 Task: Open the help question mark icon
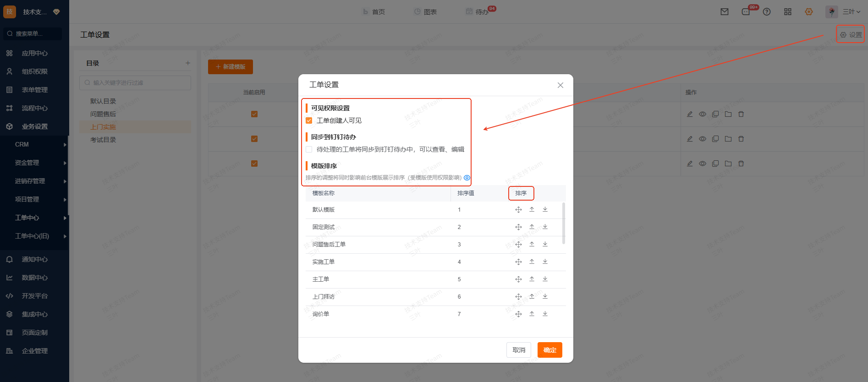click(x=767, y=12)
